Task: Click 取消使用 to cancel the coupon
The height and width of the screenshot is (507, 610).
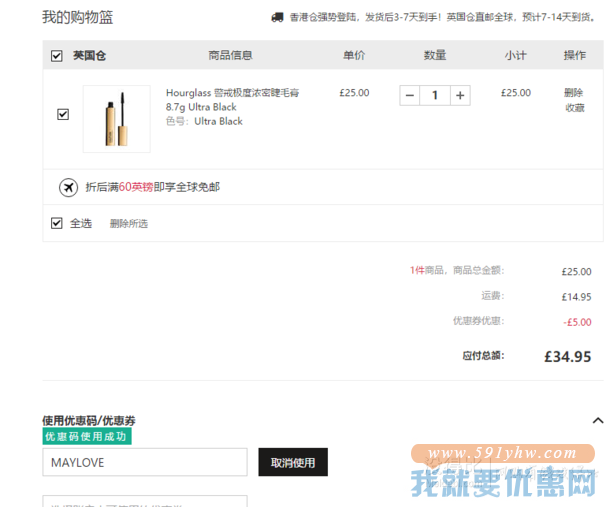Action: (x=293, y=462)
